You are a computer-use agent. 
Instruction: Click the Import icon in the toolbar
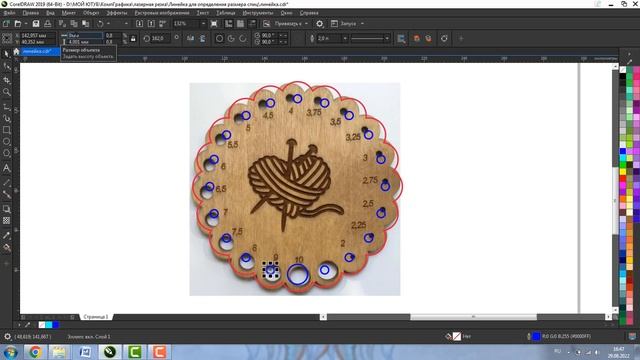pos(139,24)
